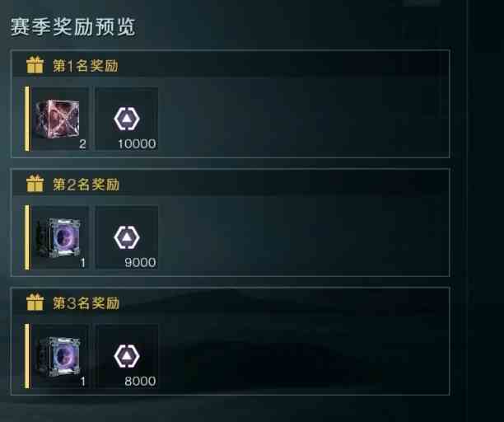Screen dimensions: 504x422
Task: Click the yellow bar beside first-place crate
Action: pyautogui.click(x=27, y=119)
